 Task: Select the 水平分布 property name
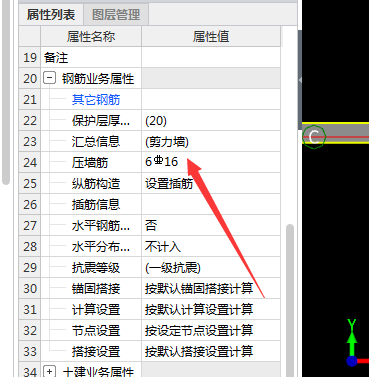[x=101, y=247]
